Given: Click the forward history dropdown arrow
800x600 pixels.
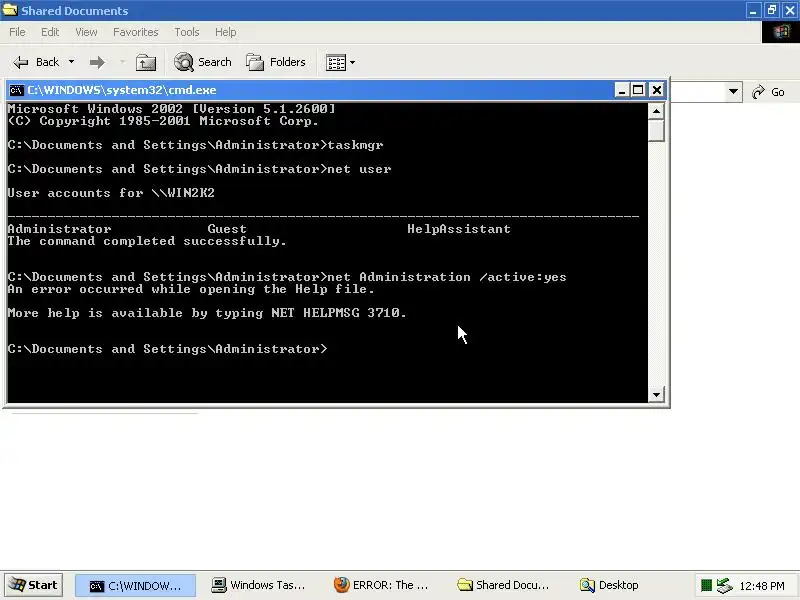Looking at the screenshot, I should [x=122, y=62].
